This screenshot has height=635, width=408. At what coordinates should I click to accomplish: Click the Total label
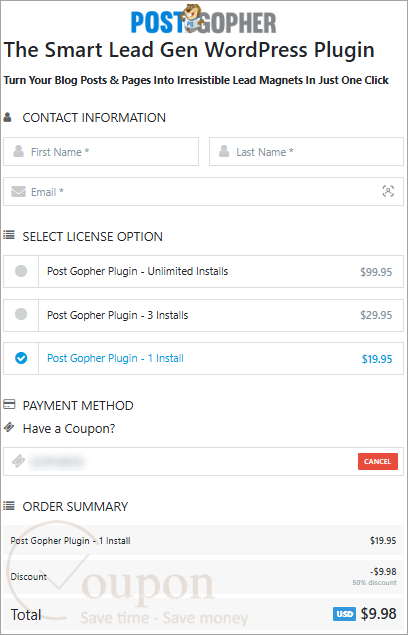click(x=26, y=615)
